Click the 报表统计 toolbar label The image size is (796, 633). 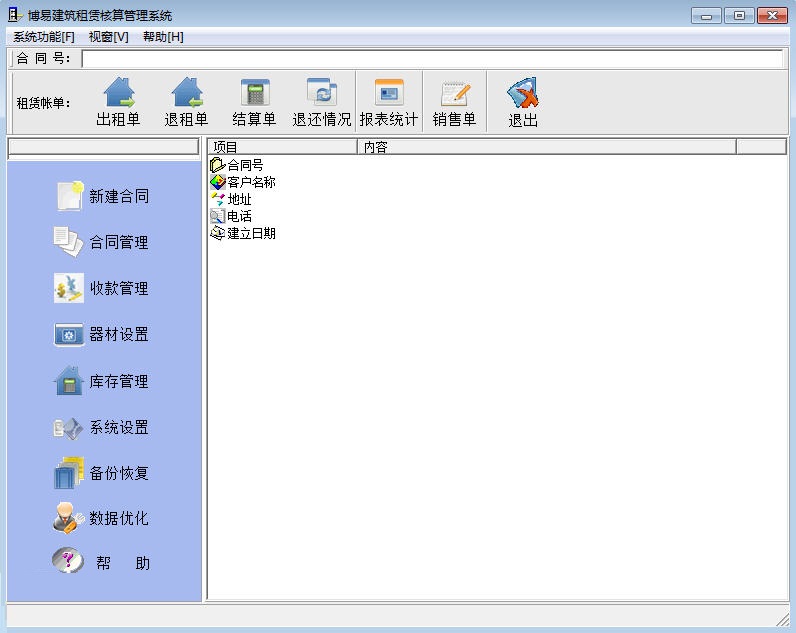click(x=389, y=120)
